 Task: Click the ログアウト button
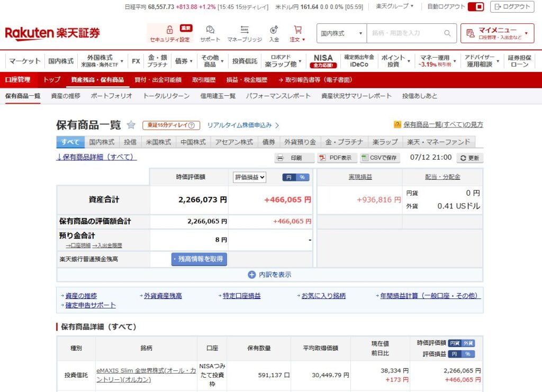[x=512, y=6]
